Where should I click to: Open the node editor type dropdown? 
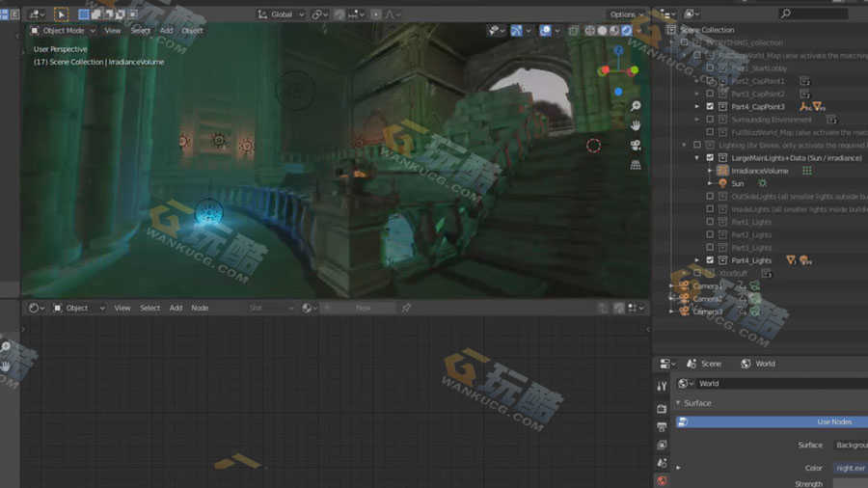(37, 308)
